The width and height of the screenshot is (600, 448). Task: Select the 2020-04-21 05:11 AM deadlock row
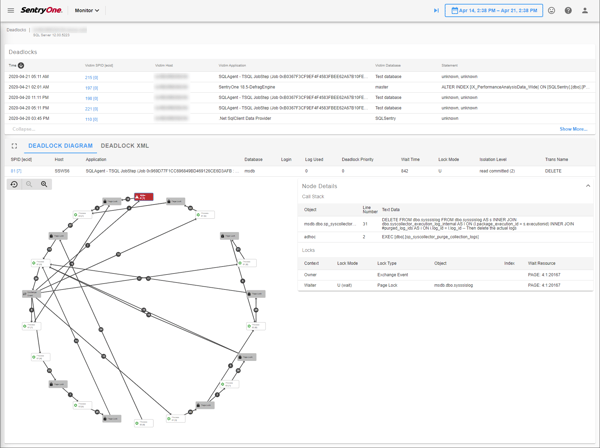[x=300, y=77]
